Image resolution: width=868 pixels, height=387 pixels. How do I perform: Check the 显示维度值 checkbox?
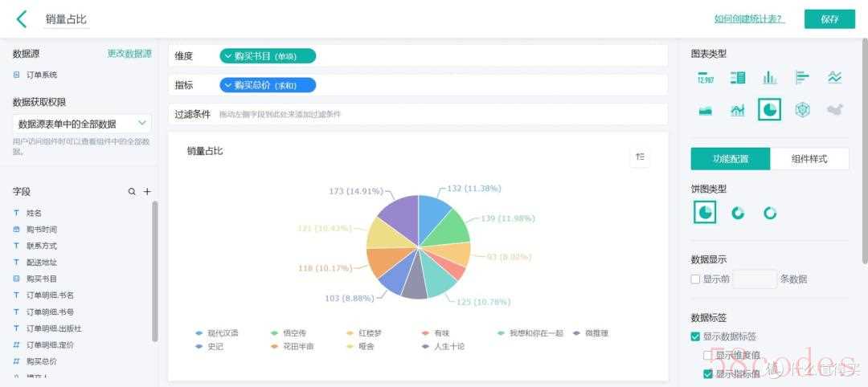[707, 355]
